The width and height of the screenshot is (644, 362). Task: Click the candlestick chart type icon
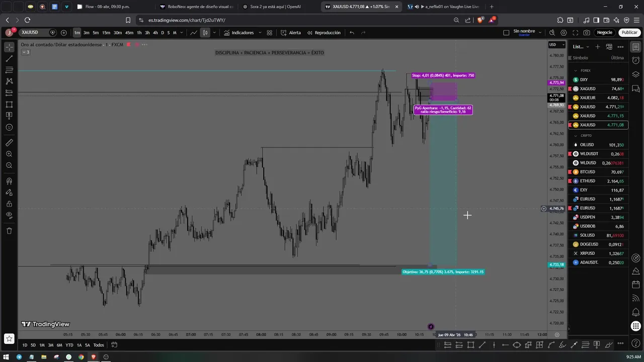(x=205, y=33)
